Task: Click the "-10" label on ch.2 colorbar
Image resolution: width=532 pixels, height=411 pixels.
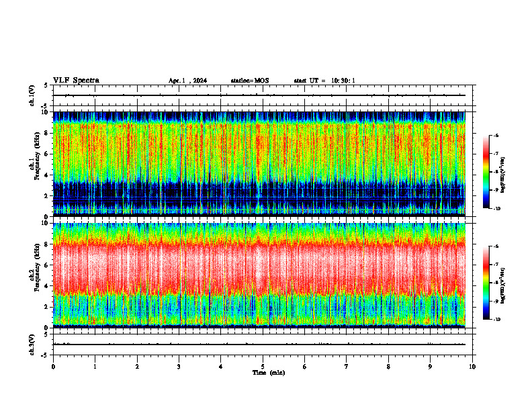Action: (x=497, y=320)
